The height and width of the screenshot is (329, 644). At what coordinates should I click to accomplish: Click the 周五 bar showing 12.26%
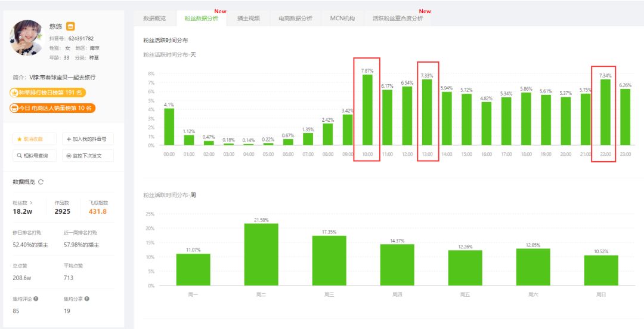click(465, 267)
